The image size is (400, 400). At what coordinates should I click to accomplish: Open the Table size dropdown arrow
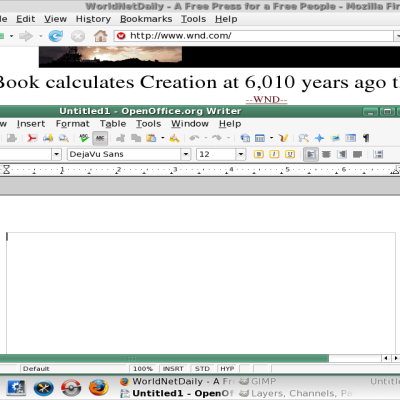point(271,138)
